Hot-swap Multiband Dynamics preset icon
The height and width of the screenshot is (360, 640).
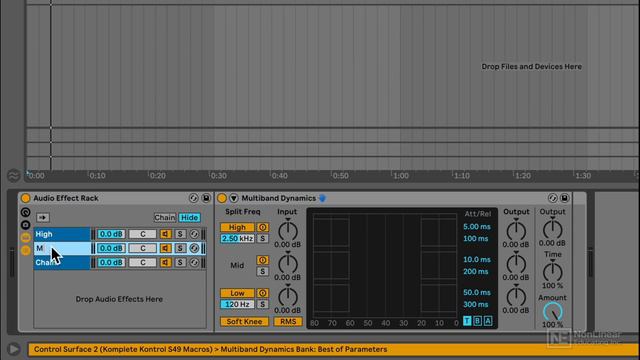pyautogui.click(x=552, y=198)
